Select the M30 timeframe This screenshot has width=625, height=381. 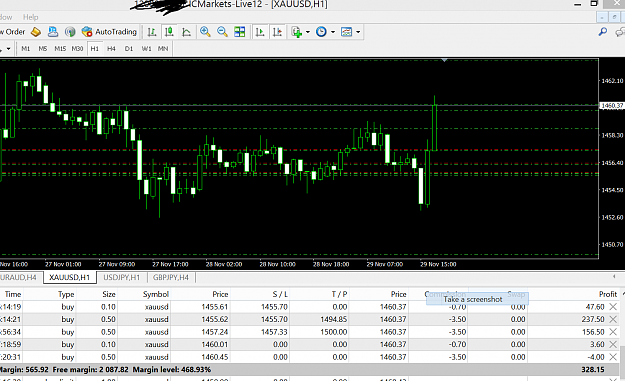(x=77, y=49)
